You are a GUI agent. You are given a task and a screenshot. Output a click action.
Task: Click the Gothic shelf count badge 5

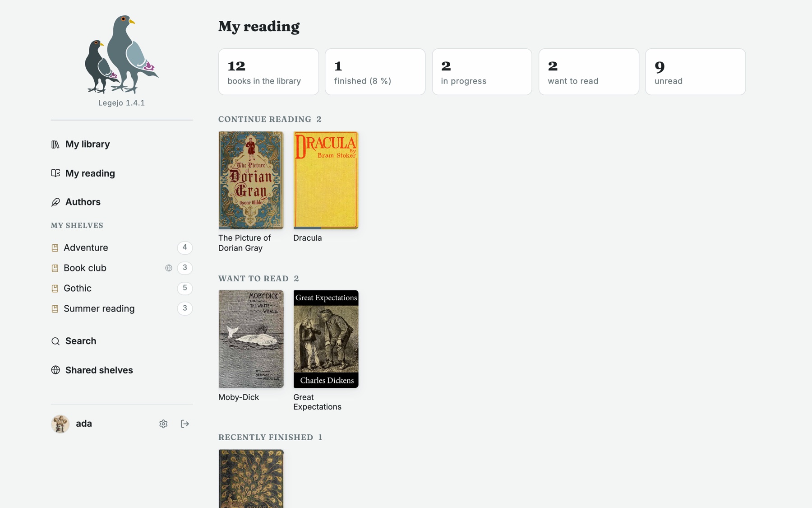(185, 289)
